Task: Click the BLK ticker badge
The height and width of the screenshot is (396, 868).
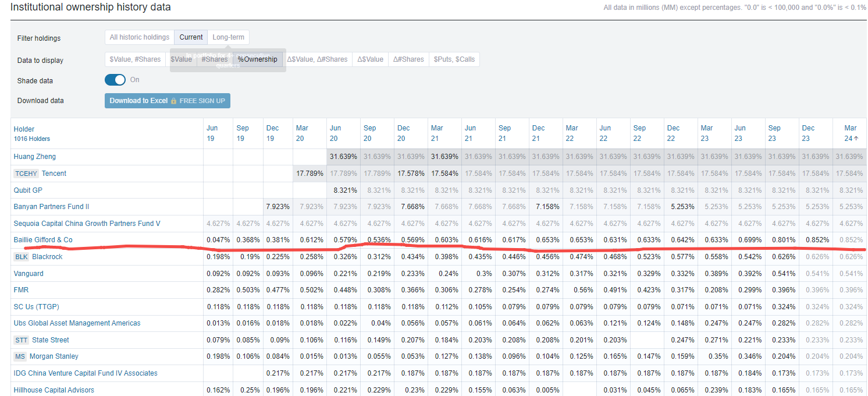Action: [x=22, y=257]
